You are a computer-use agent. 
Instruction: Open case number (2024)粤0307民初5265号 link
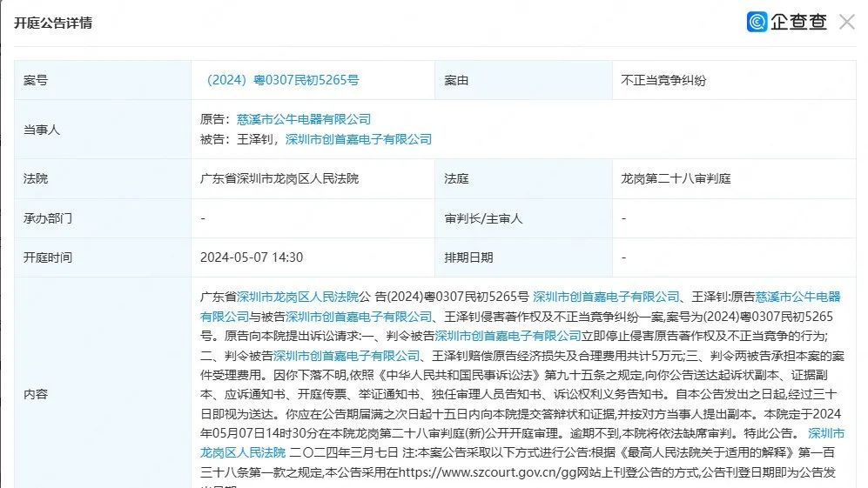[279, 80]
